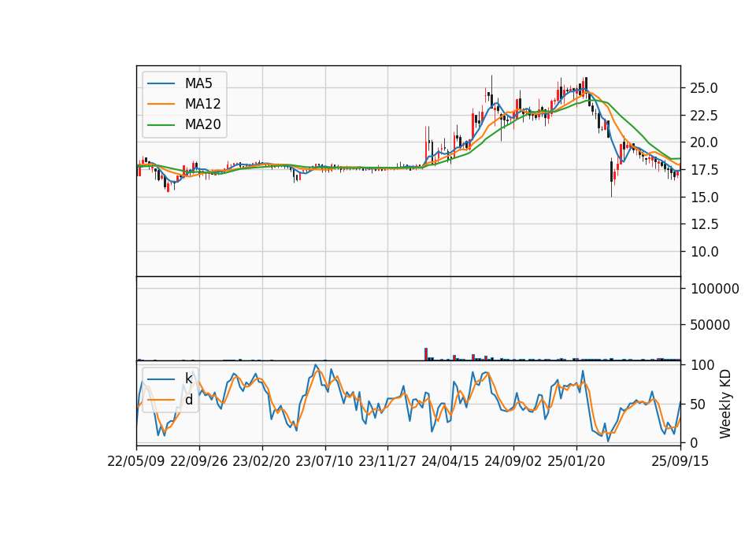
Task: Click the 50 tick on KD axis
Action: [699, 404]
